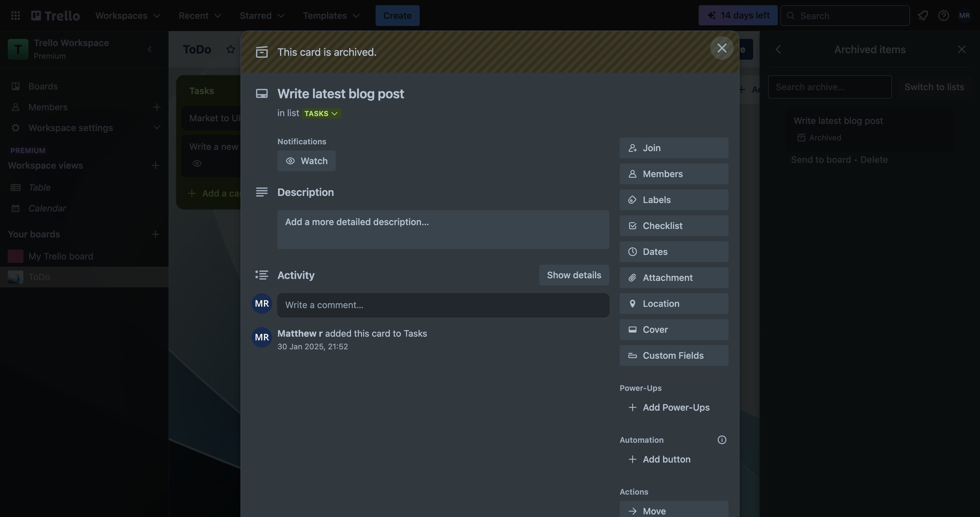Click the 30 Jan 2025 timestamp link
Viewport: 980px width, 517px height.
312,346
